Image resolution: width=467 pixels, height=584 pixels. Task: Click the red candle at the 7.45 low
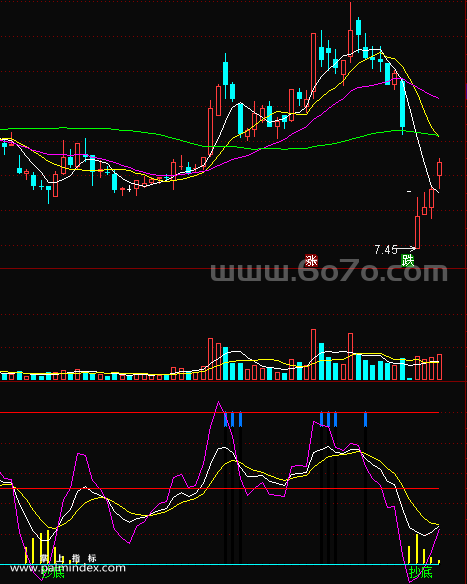point(417,223)
